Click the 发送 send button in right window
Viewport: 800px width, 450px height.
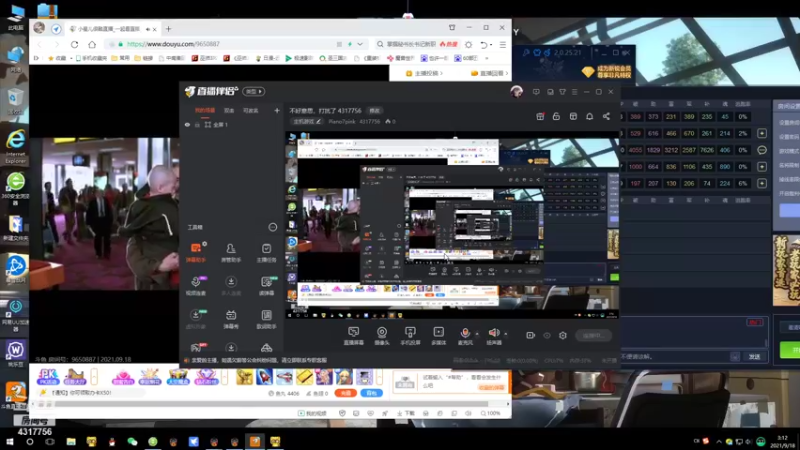pyautogui.click(x=754, y=357)
